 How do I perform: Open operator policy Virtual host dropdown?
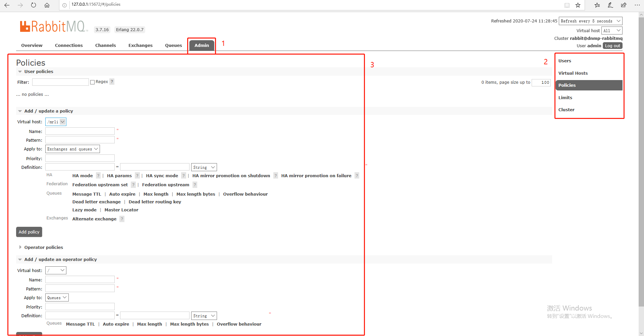[x=56, y=270]
